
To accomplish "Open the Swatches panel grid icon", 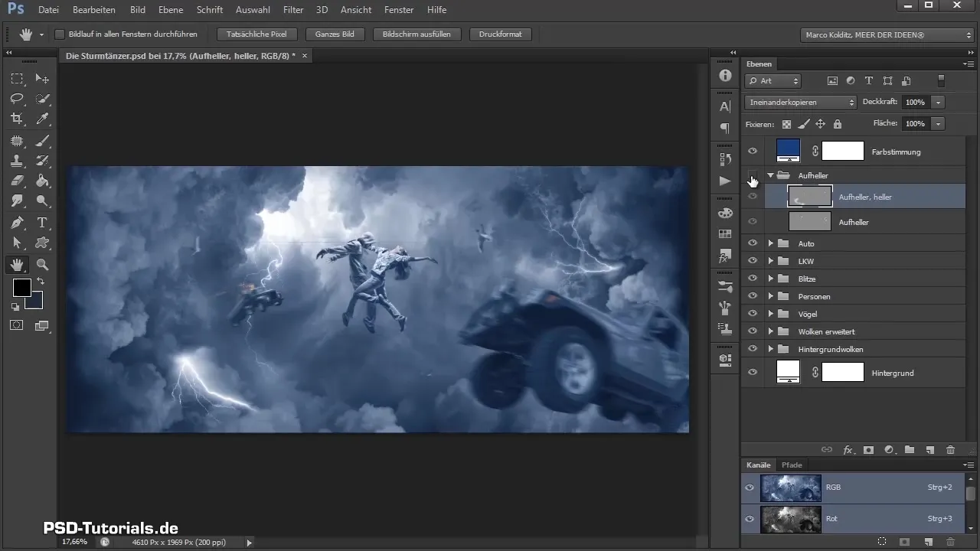I will click(x=725, y=233).
